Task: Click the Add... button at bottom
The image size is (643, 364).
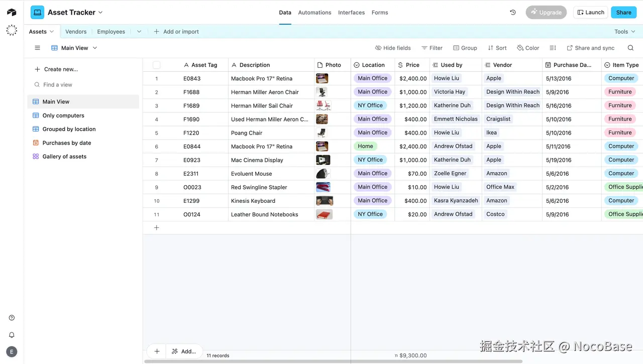Action: click(x=184, y=351)
